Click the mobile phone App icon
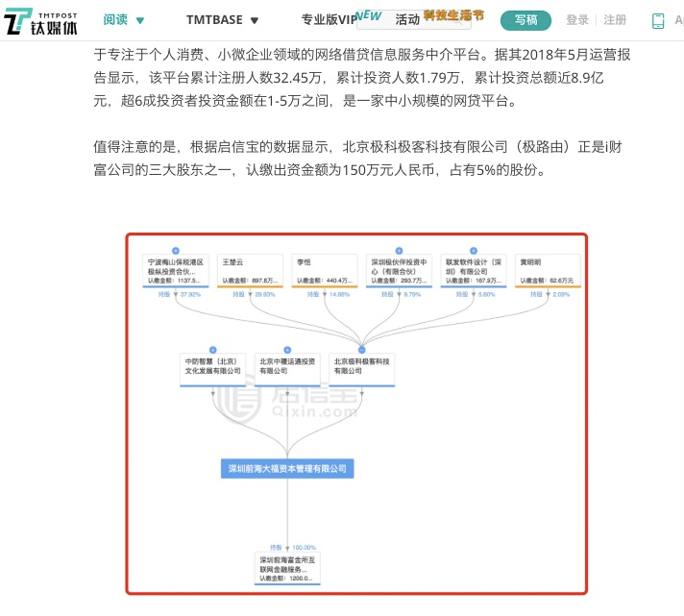Image resolution: width=684 pixels, height=616 pixels. pos(658,20)
